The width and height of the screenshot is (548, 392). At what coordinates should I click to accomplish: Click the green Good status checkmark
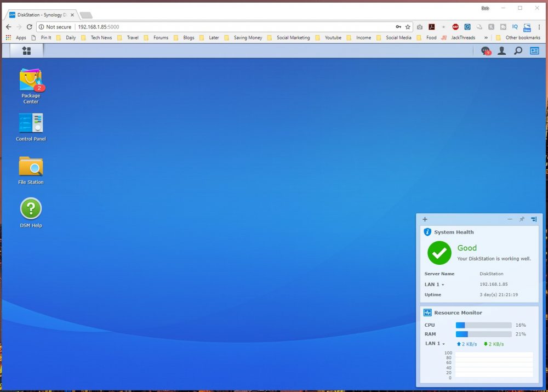[x=439, y=253]
